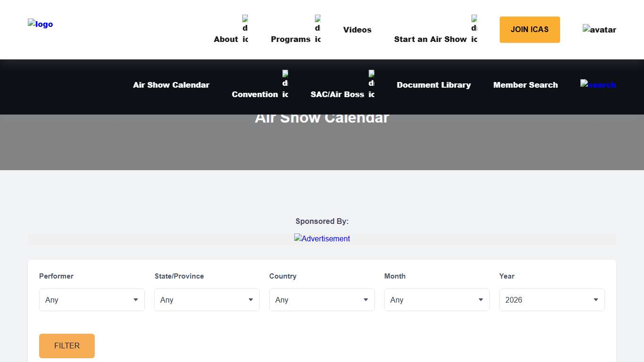The image size is (644, 362).
Task: Go to Member Search
Action: coord(525,85)
